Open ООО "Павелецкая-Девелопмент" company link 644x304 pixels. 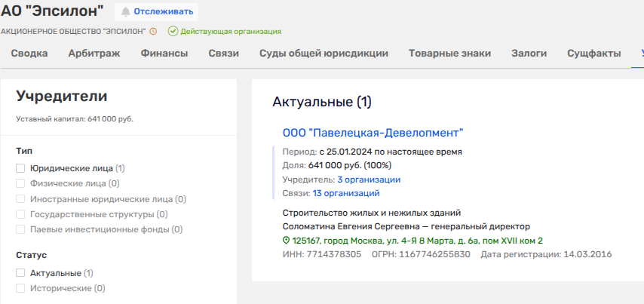point(373,133)
